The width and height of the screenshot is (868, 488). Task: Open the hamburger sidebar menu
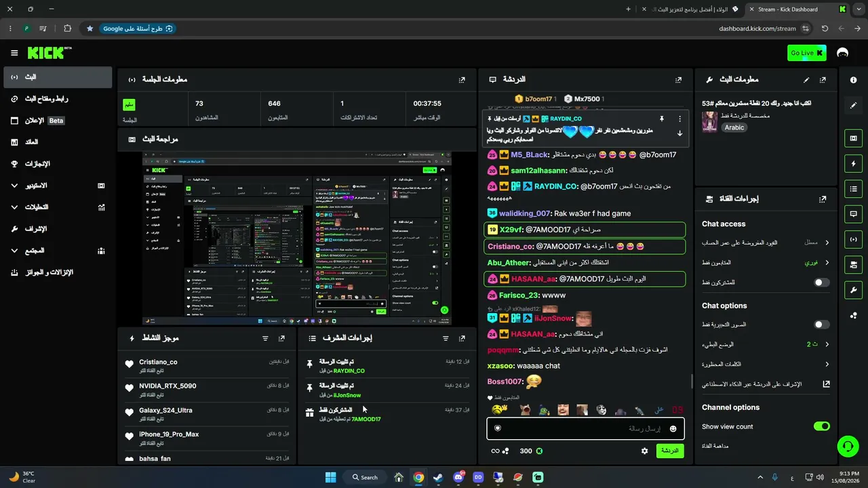click(14, 53)
